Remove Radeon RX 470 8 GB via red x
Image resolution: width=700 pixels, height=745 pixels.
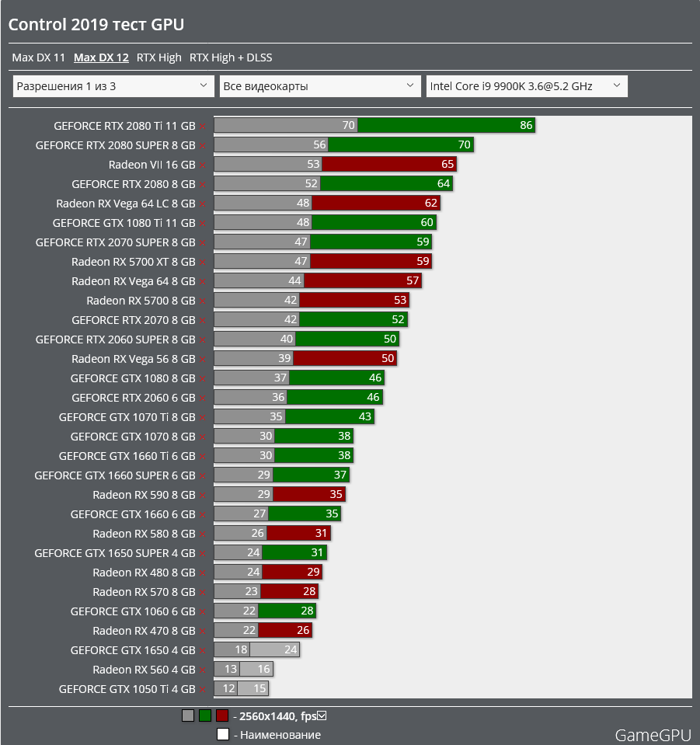[x=203, y=632]
